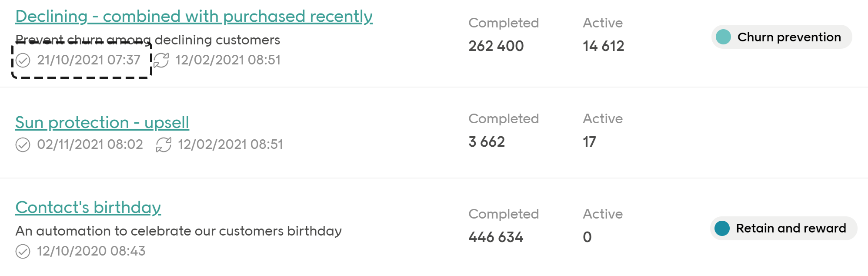Open the Declining - combined with purchased recently automation
This screenshot has width=868, height=276.
click(194, 16)
